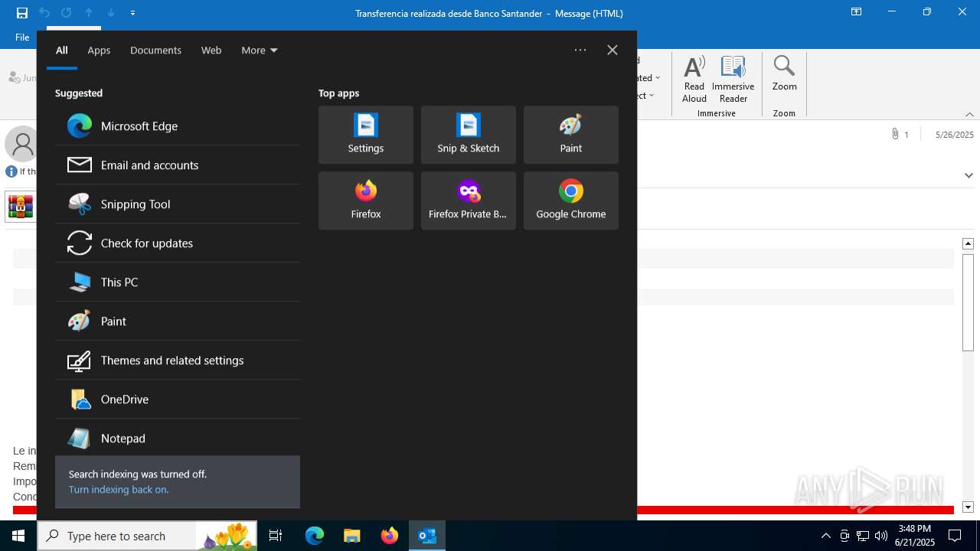Launch Google Chrome tile
980x551 pixels.
tap(571, 201)
